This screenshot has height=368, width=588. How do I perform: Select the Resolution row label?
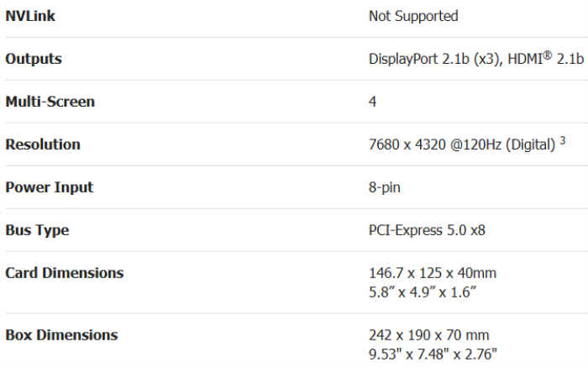point(43,145)
